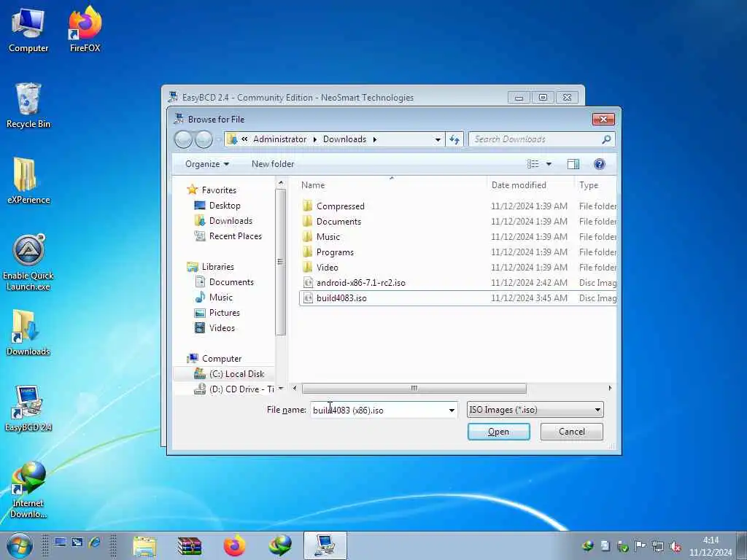This screenshot has height=560, width=747.
Task: Select Enable Quick Launch.exe desktop icon
Action: (x=28, y=262)
